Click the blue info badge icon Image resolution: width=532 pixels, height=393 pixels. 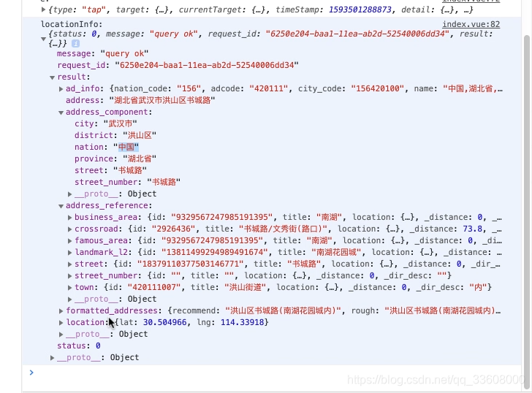[x=76, y=43]
